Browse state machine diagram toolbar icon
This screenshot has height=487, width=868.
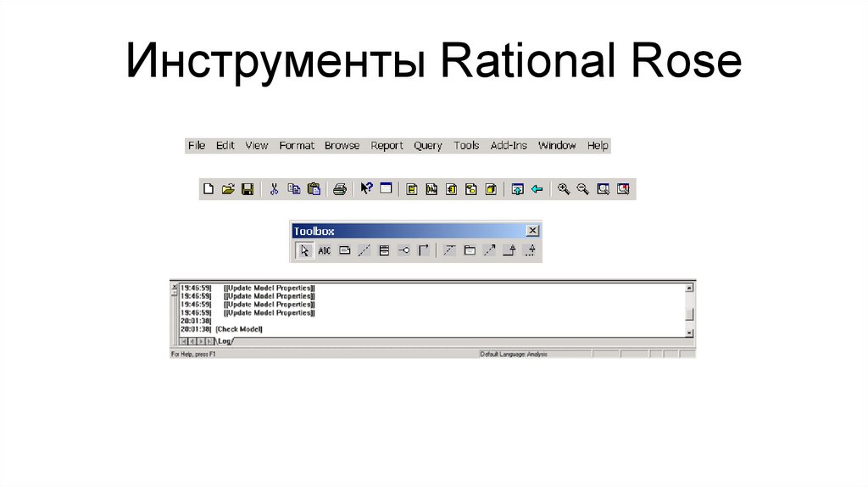click(471, 189)
